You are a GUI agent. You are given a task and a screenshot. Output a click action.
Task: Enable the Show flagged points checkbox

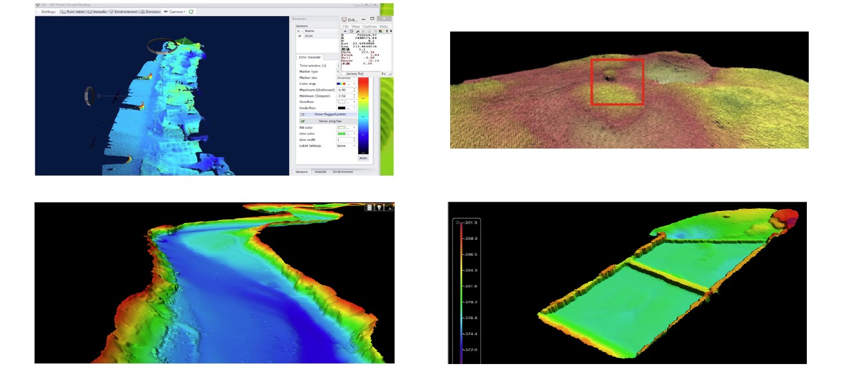tap(303, 114)
